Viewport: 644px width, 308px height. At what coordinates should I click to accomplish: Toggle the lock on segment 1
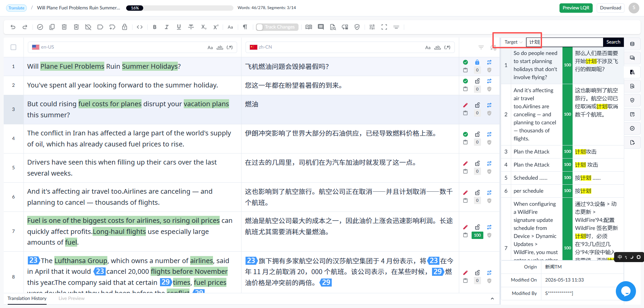coord(477,62)
